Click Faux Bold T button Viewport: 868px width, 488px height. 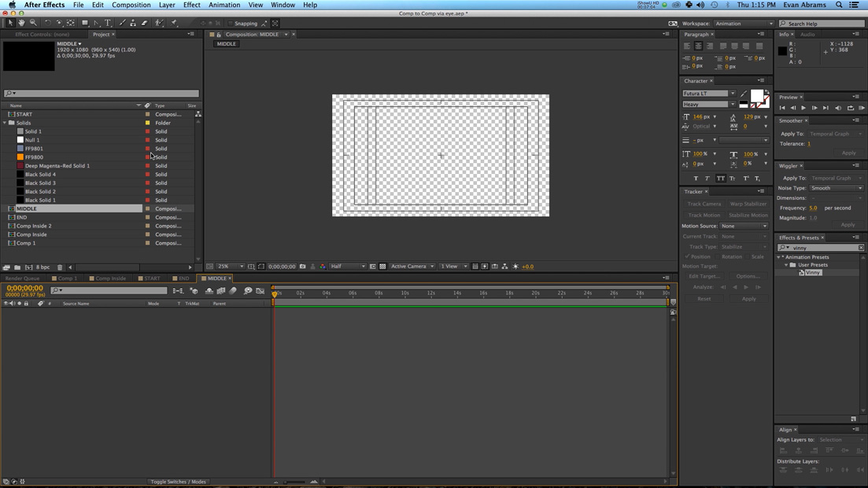click(696, 179)
